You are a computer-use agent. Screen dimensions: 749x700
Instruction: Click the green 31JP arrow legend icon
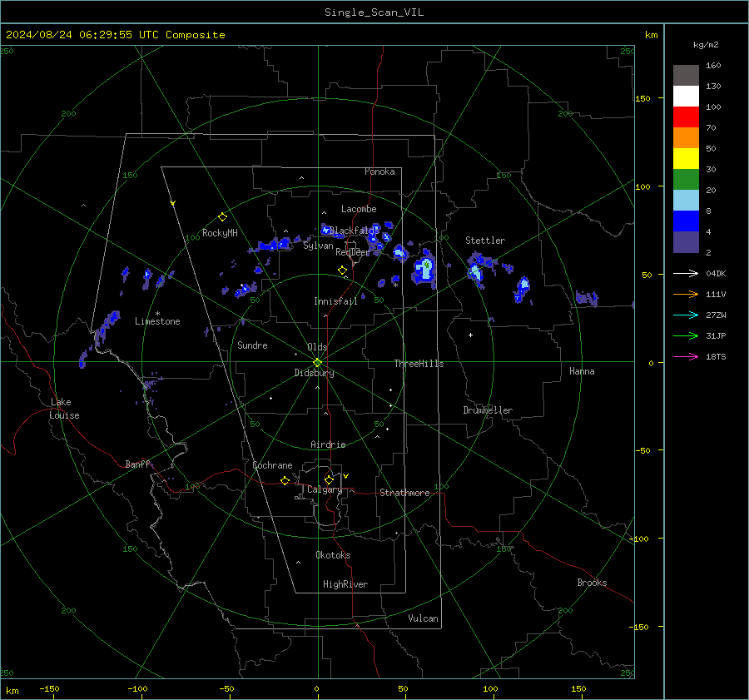(x=686, y=336)
